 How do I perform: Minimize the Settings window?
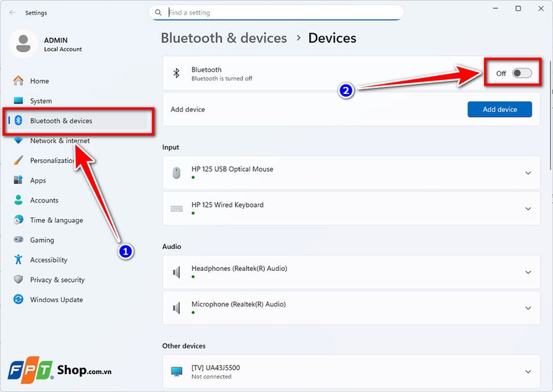(496, 8)
